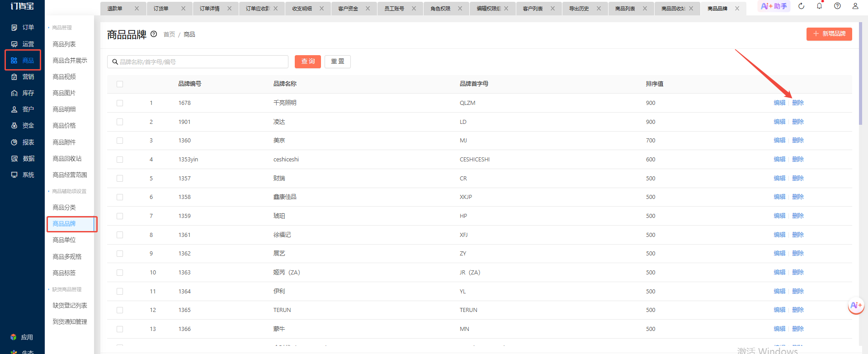The width and height of the screenshot is (868, 354).
Task: Open the user account icon
Action: (855, 6)
